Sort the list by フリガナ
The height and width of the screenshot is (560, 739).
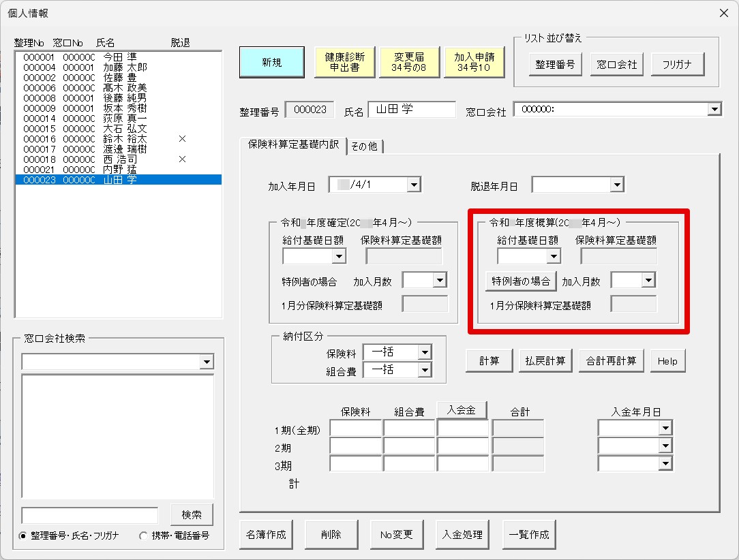pyautogui.click(x=678, y=64)
